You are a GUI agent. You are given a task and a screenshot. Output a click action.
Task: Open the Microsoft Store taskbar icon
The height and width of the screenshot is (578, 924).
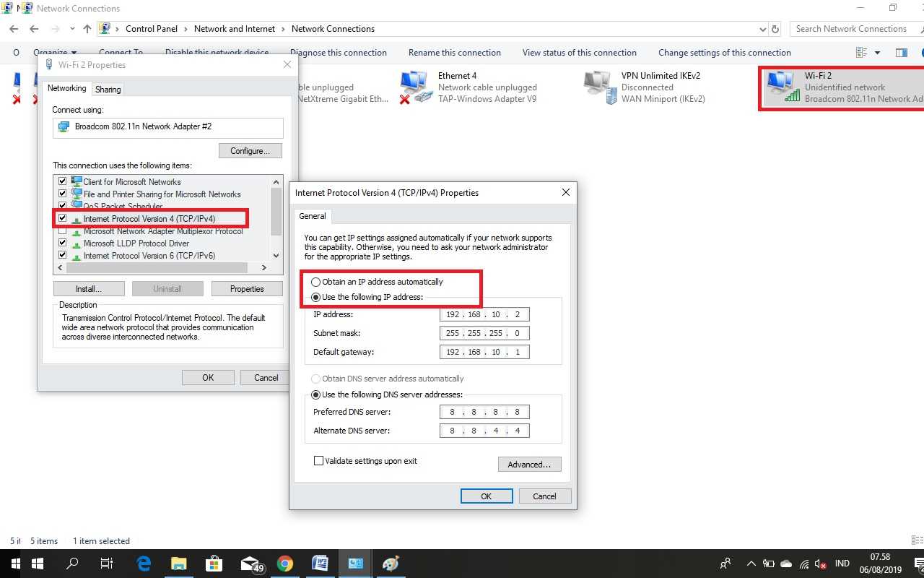214,564
